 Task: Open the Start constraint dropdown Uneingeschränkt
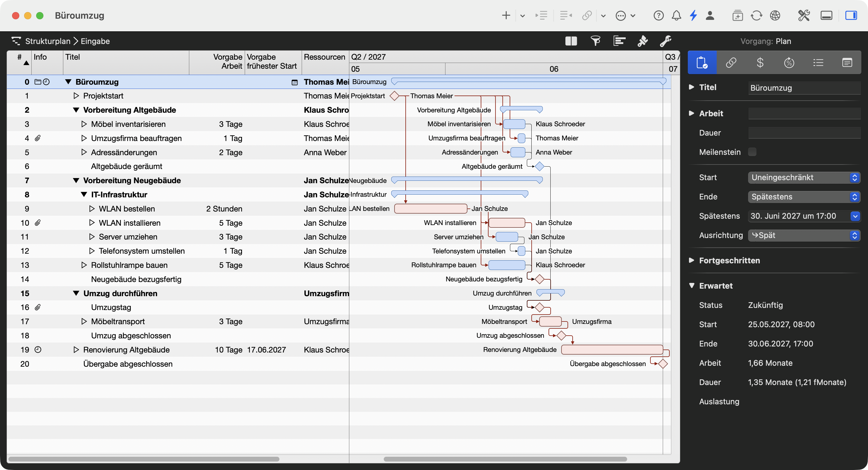pos(804,177)
